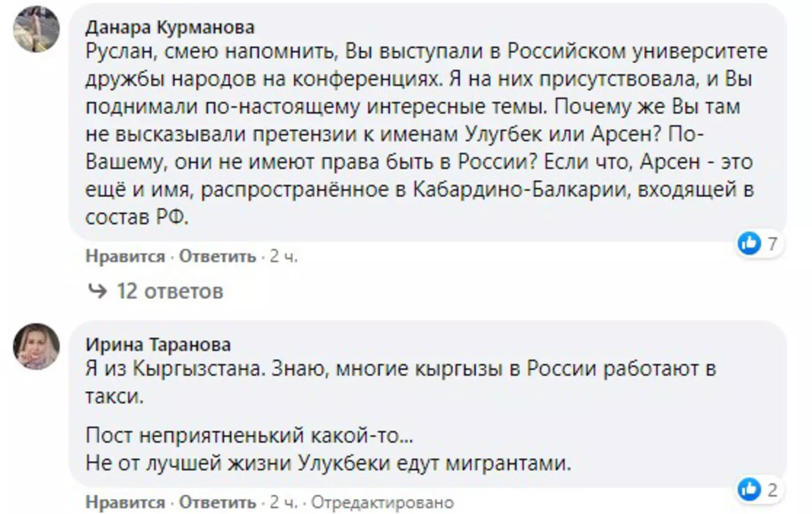Image resolution: width=812 pixels, height=514 pixels.
Task: Click Ирина Таранова's profile avatar
Action: (x=36, y=346)
